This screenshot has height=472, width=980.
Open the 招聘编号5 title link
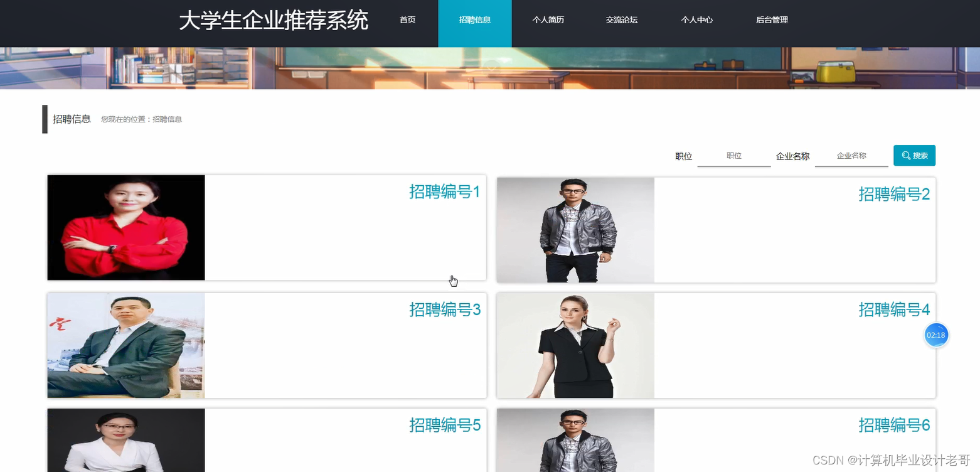[445, 426]
